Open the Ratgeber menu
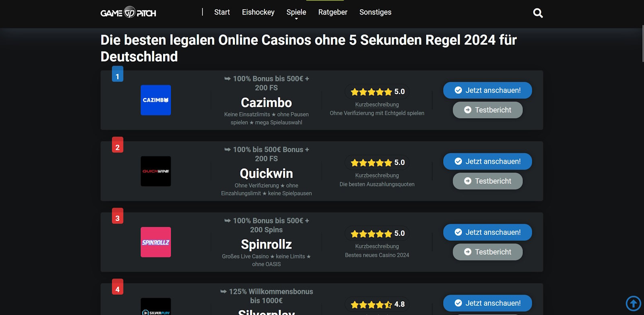 point(332,12)
